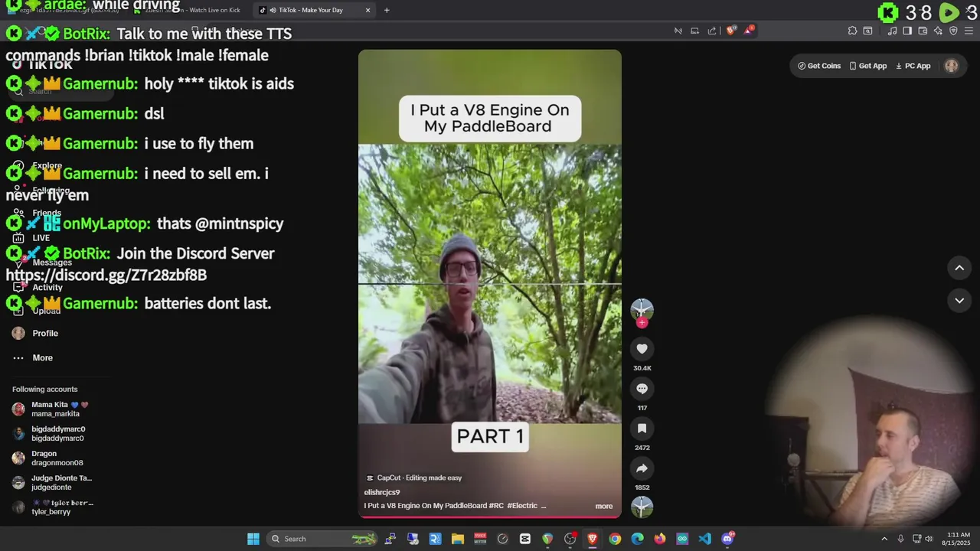
Task: Go to next video with down chevron
Action: 959,301
